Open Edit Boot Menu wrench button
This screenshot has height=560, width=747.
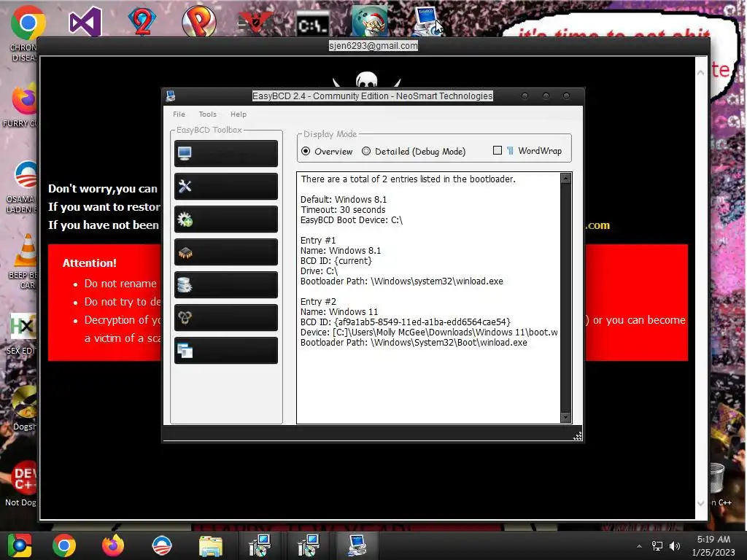pos(226,186)
